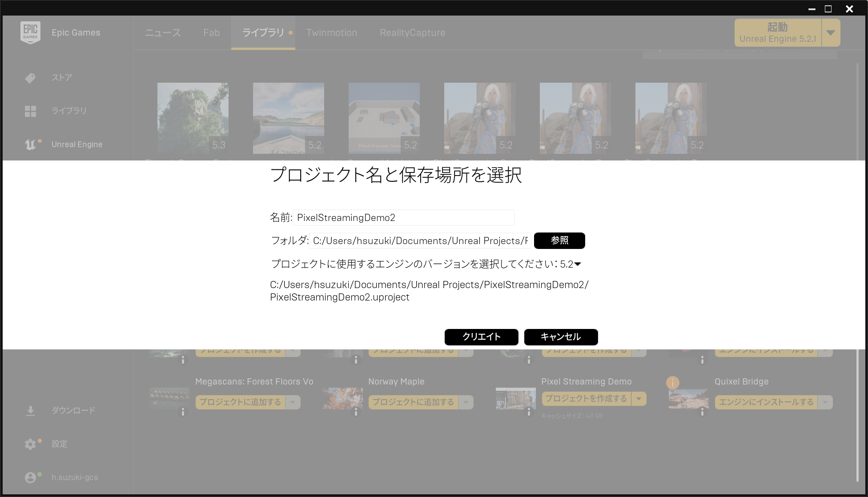This screenshot has height=497, width=868.
Task: Click the info badge above the Quixel Bridge thumbnail
Action: [x=672, y=382]
